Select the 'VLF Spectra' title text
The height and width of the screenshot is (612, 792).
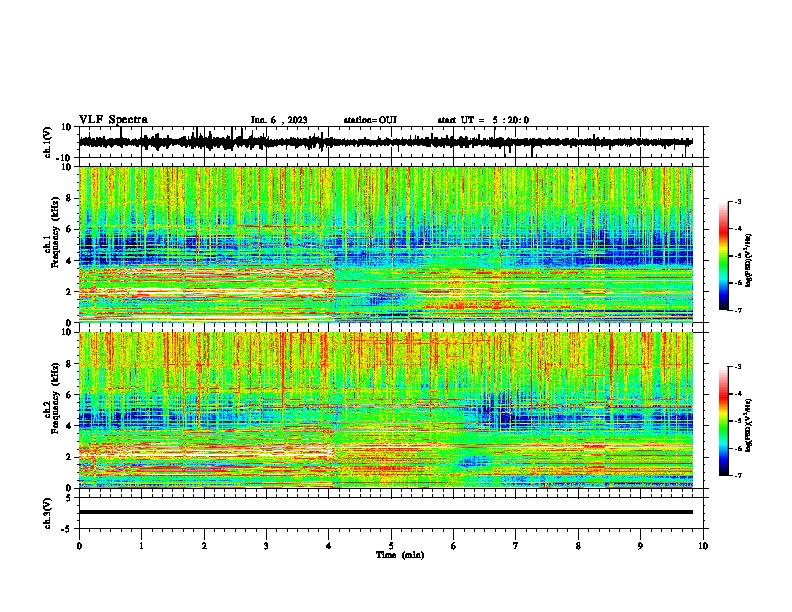pos(113,120)
